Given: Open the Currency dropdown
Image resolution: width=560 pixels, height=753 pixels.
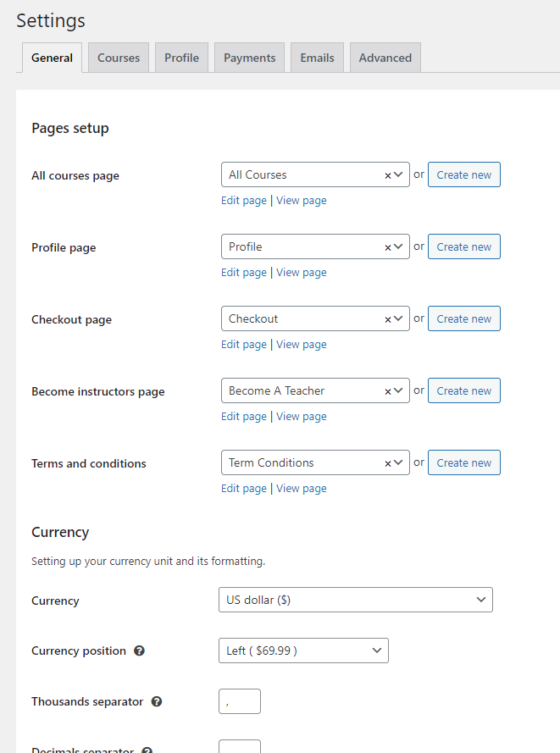Looking at the screenshot, I should (x=356, y=600).
